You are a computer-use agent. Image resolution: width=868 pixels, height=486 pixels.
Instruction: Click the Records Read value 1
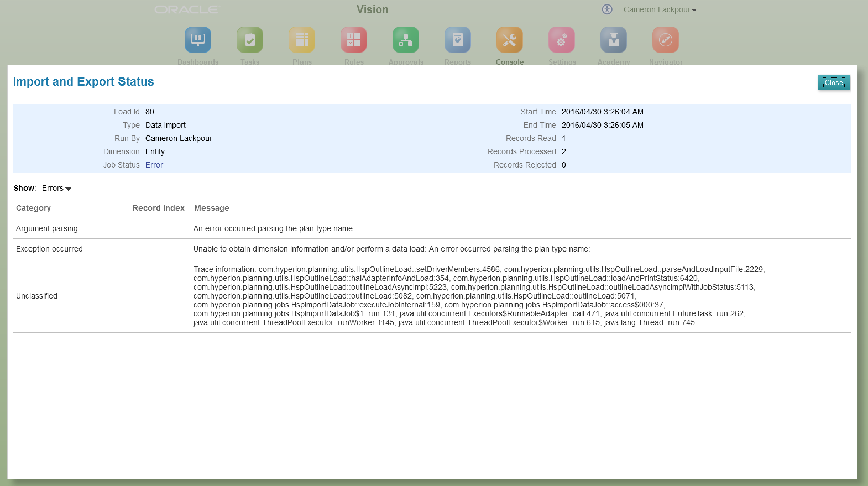pos(564,138)
